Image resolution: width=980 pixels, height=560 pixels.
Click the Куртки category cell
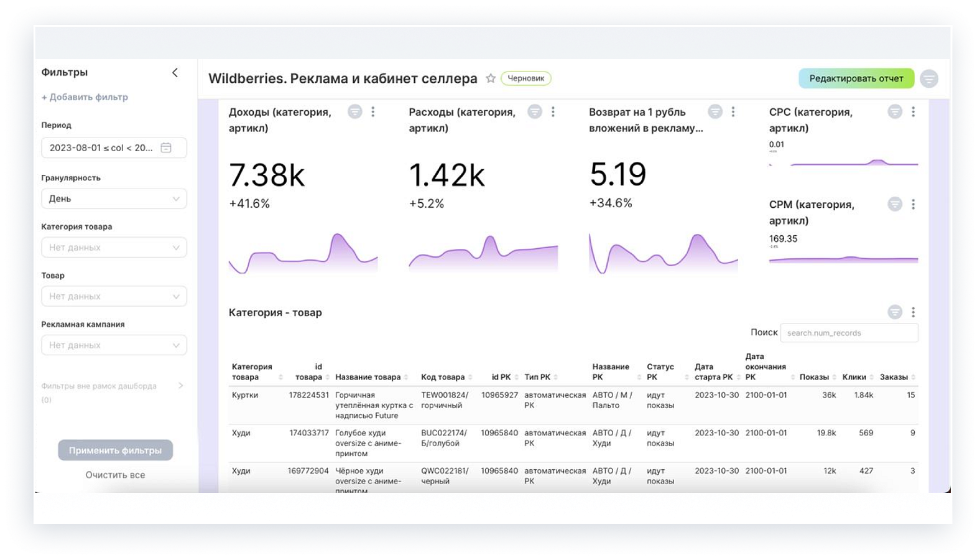(245, 395)
